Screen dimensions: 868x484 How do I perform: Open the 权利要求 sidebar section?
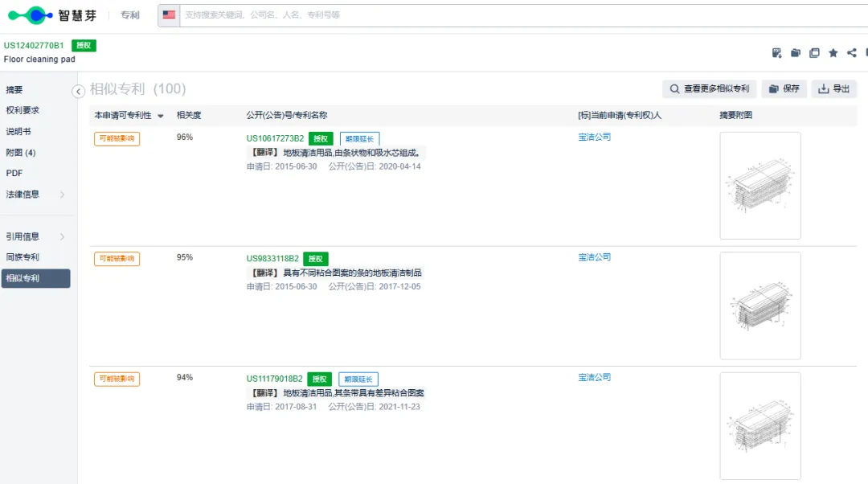(23, 110)
